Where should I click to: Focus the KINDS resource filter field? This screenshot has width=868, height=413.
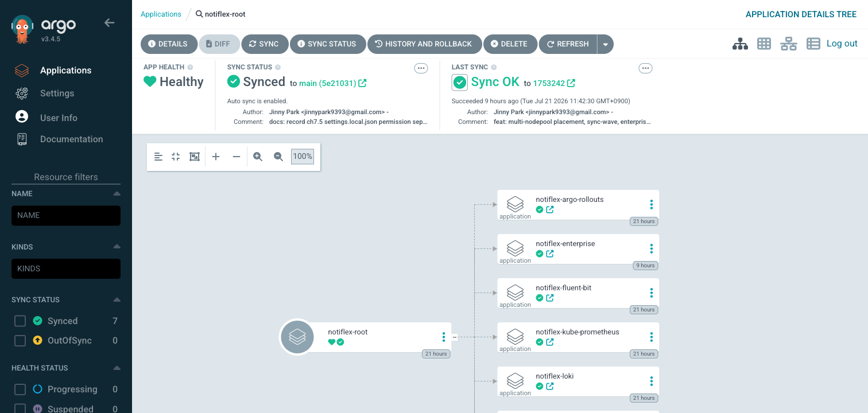click(66, 268)
